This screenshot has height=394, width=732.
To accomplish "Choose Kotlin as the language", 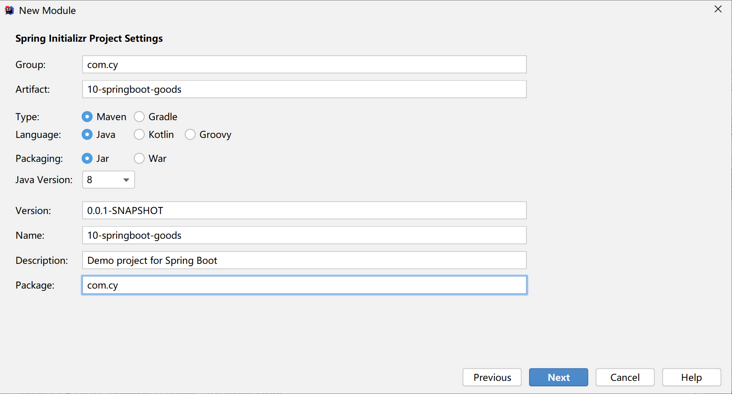I will point(139,134).
